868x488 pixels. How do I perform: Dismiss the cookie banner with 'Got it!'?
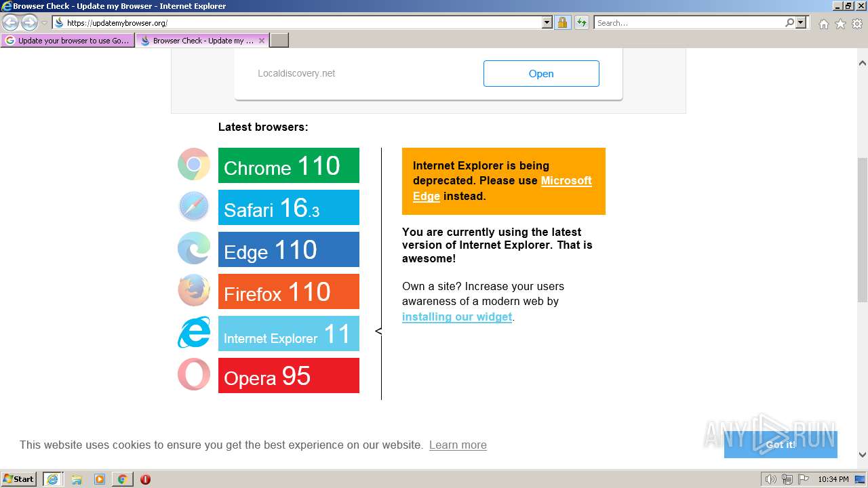click(x=781, y=445)
